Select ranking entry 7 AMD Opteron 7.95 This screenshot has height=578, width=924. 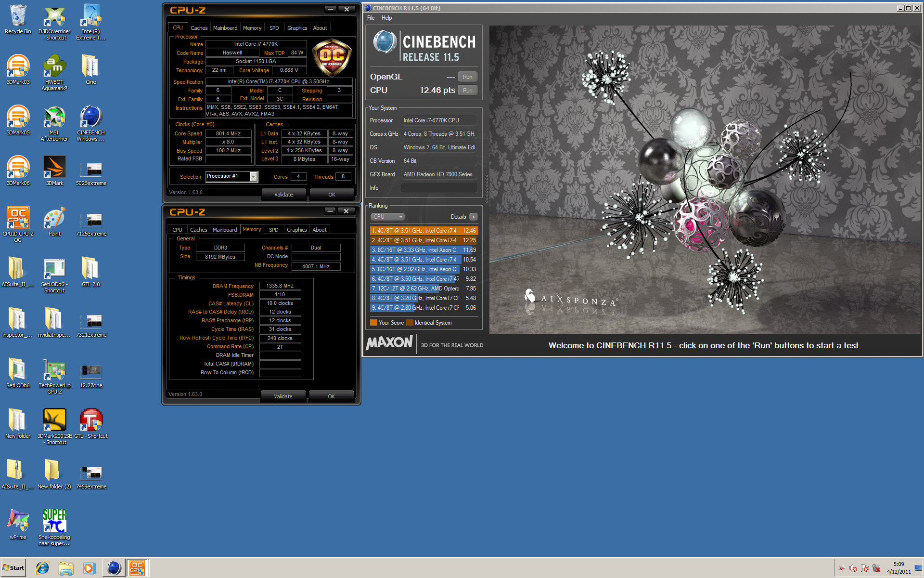(424, 289)
